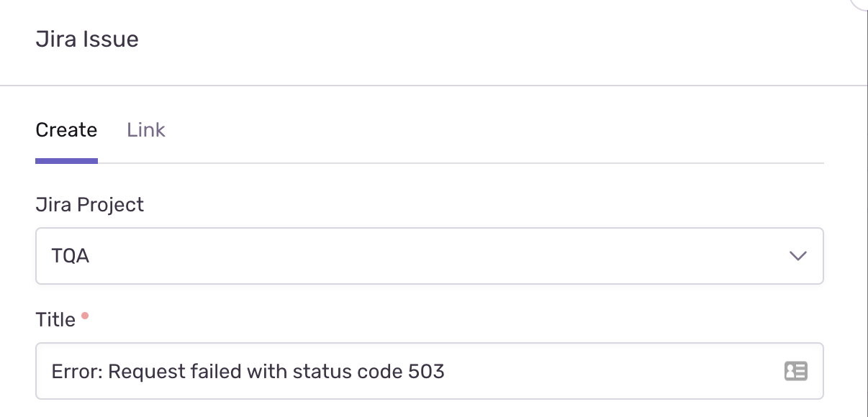Click the Jira Issue dialog heading
Viewport: 868px width, 417px height.
[86, 39]
